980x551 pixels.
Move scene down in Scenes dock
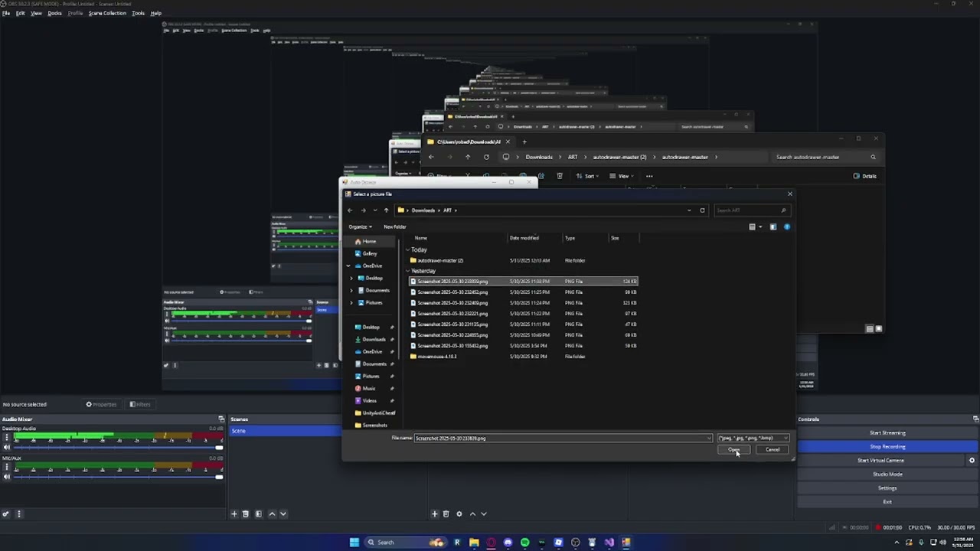click(x=283, y=514)
